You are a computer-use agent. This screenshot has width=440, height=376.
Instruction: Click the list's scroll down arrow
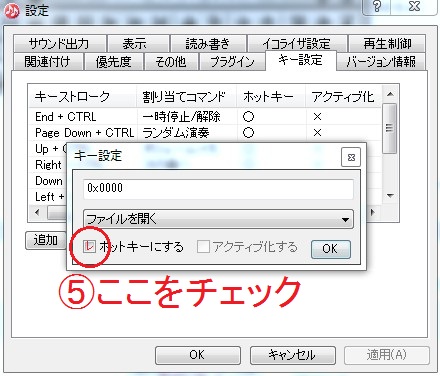tap(390, 196)
